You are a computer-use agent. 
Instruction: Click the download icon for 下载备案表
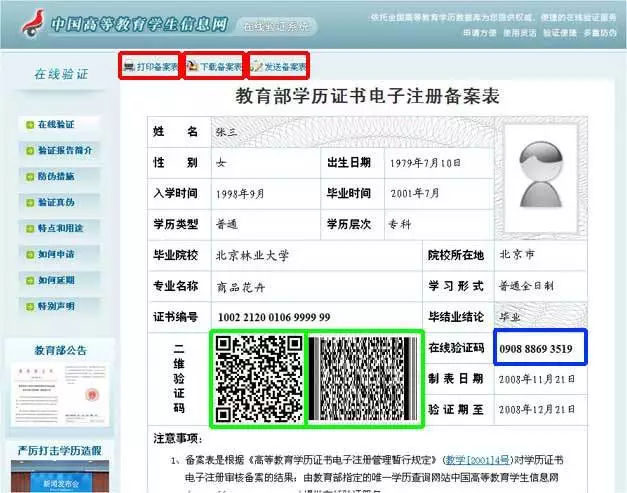point(193,66)
